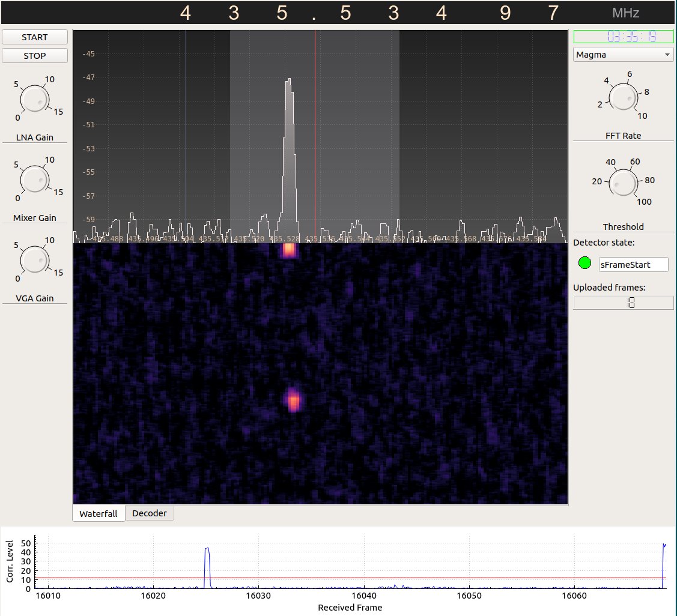Click the red threshold line in correlation plot
The height and width of the screenshot is (616, 677).
point(351,578)
